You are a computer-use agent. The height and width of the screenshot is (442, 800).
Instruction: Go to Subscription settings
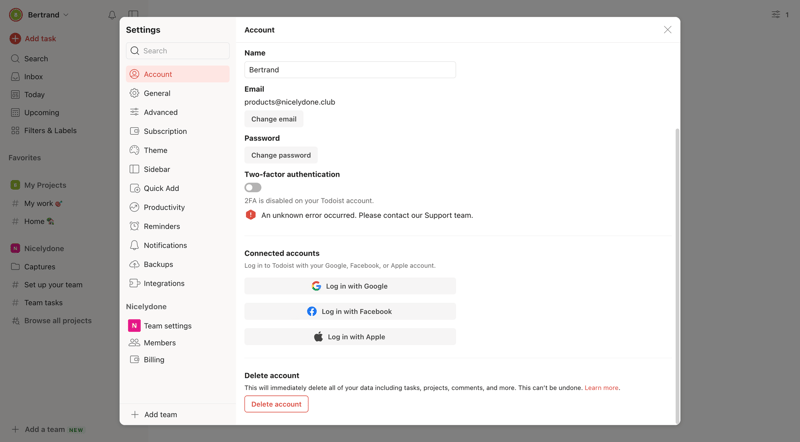tap(178, 131)
